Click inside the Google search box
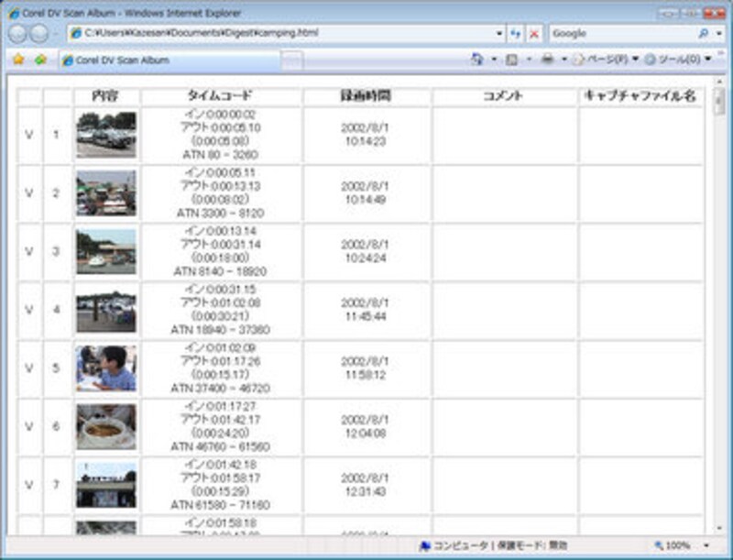 (x=621, y=33)
